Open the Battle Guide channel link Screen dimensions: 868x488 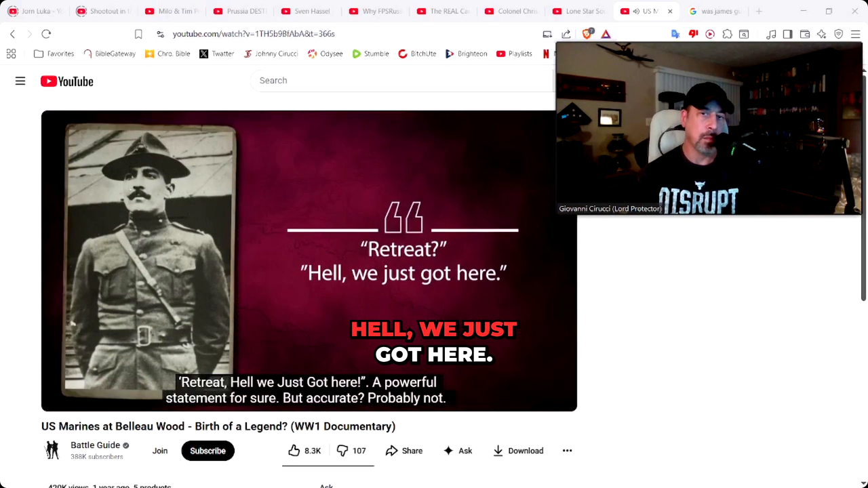coord(95,445)
